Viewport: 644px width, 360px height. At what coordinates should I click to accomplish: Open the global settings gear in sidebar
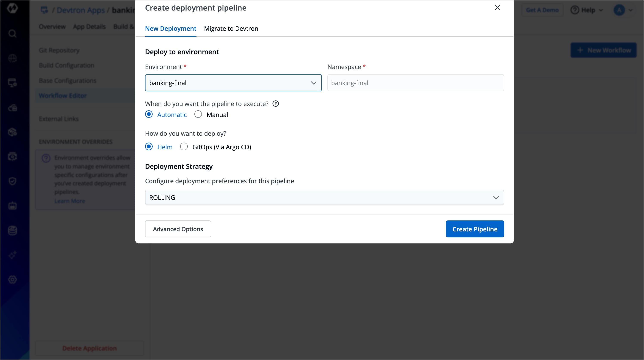(x=12, y=280)
